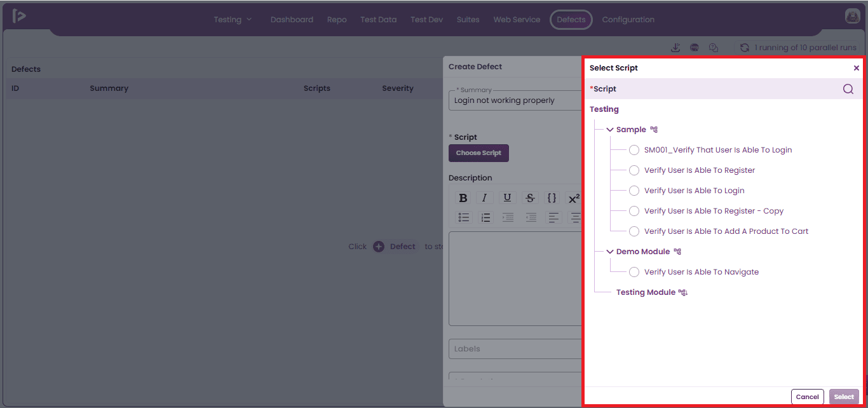Click the ID column header
Screen dimensions: 868x408
(x=15, y=88)
